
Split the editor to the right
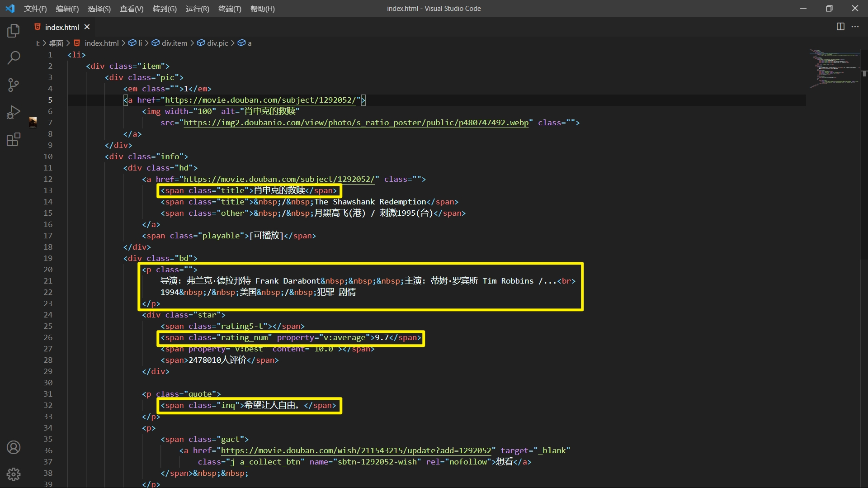click(x=840, y=27)
